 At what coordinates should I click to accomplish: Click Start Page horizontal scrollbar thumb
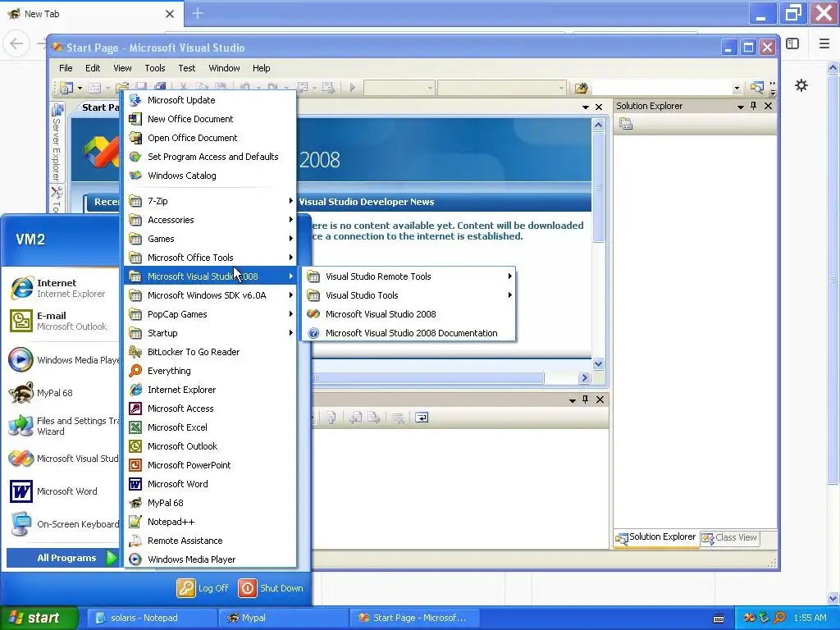(427, 378)
